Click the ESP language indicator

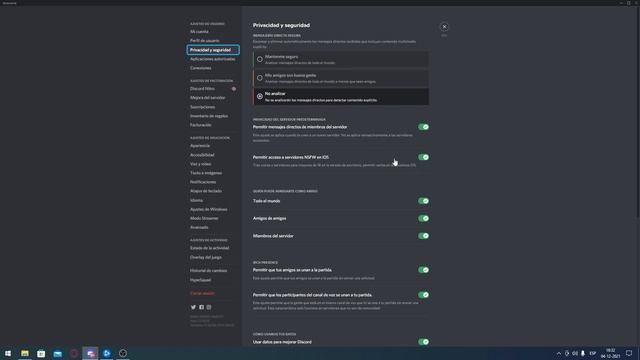(x=593, y=353)
